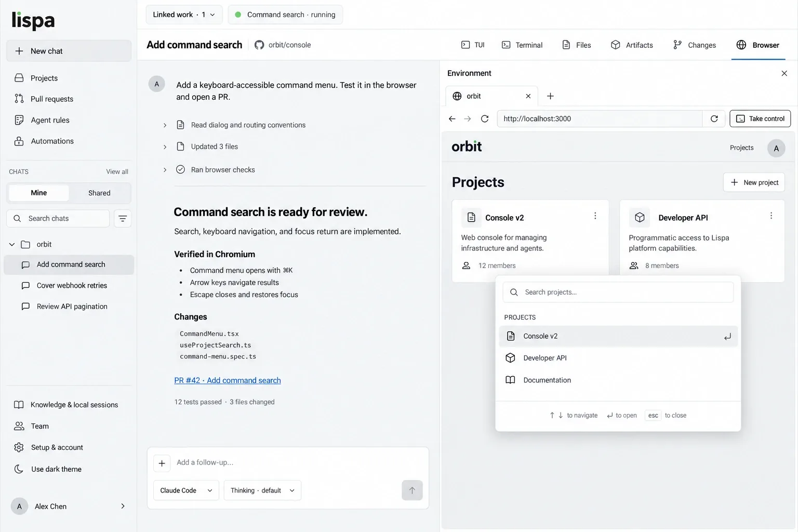Collapse the orbit folder in chats
This screenshot has width=798, height=532.
12,244
